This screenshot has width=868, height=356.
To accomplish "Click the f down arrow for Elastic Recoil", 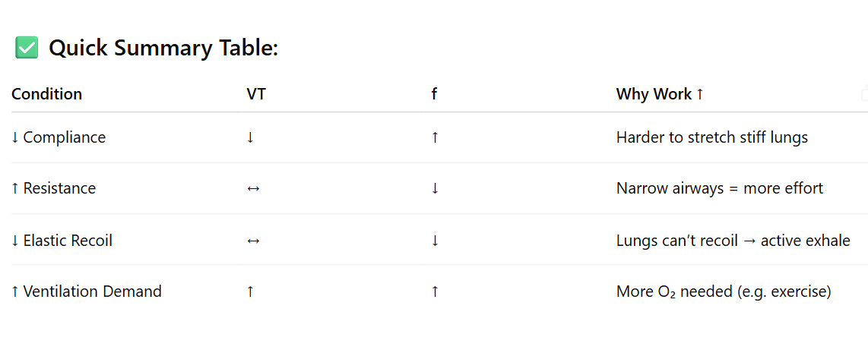I will 435,241.
